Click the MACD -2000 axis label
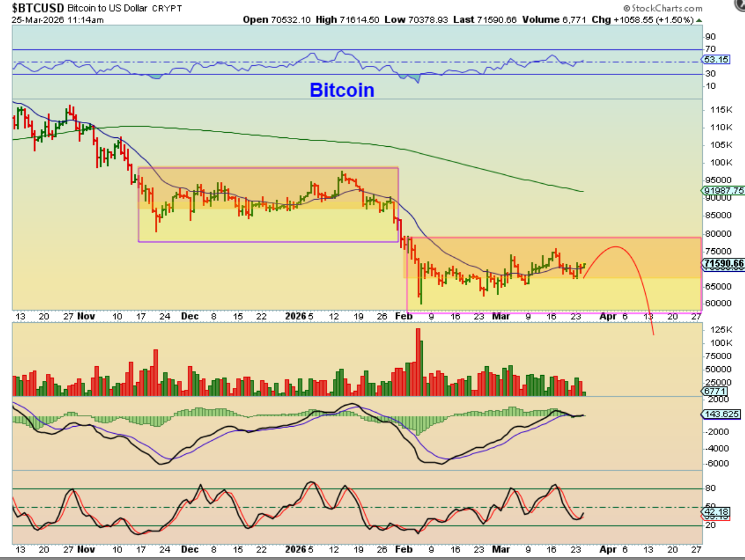The height and width of the screenshot is (560, 745). (x=718, y=431)
